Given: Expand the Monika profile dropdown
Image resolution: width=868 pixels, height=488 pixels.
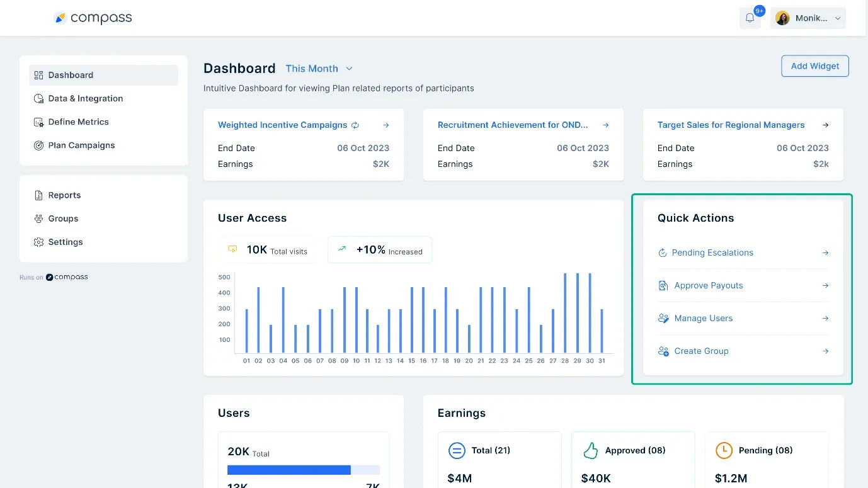Looking at the screenshot, I should click(808, 18).
